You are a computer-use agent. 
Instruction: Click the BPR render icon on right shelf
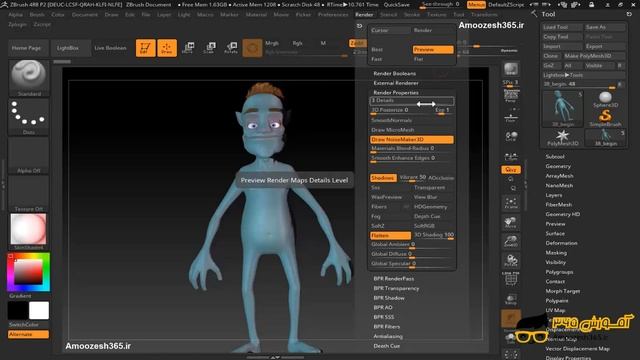click(511, 69)
